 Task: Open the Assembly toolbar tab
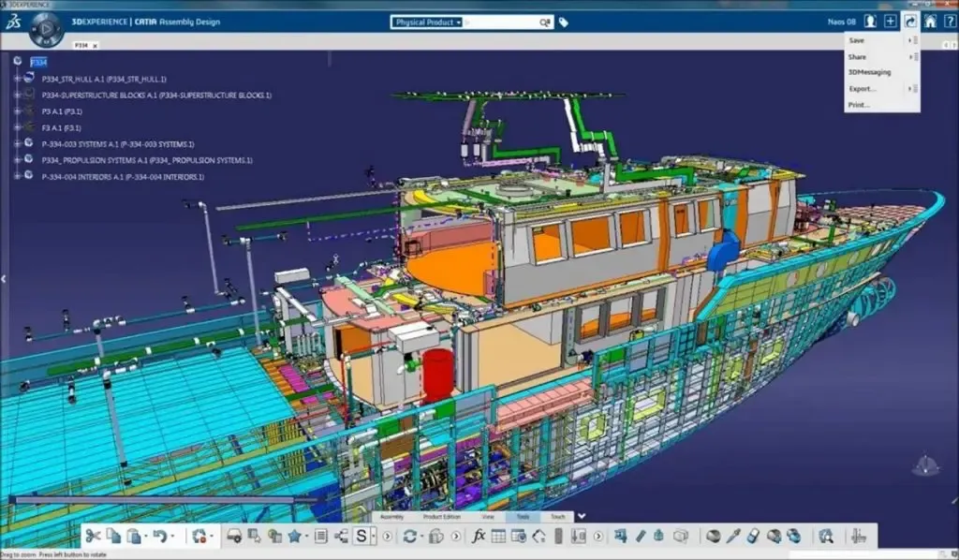pos(391,516)
